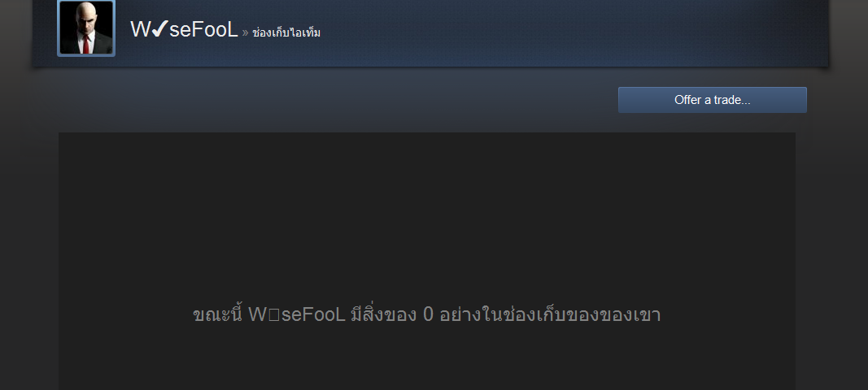Select the bald man avatar icon
The image size is (868, 390).
(x=86, y=28)
